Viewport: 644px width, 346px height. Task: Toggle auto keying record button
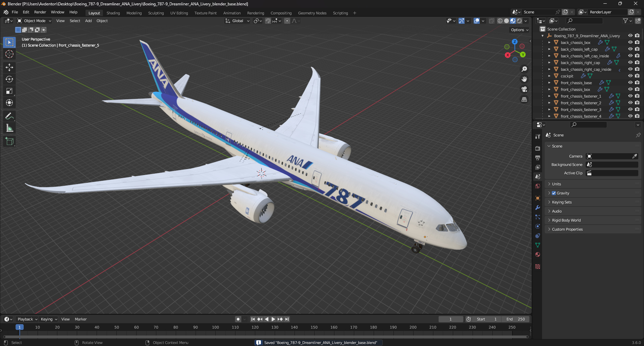[x=238, y=319]
